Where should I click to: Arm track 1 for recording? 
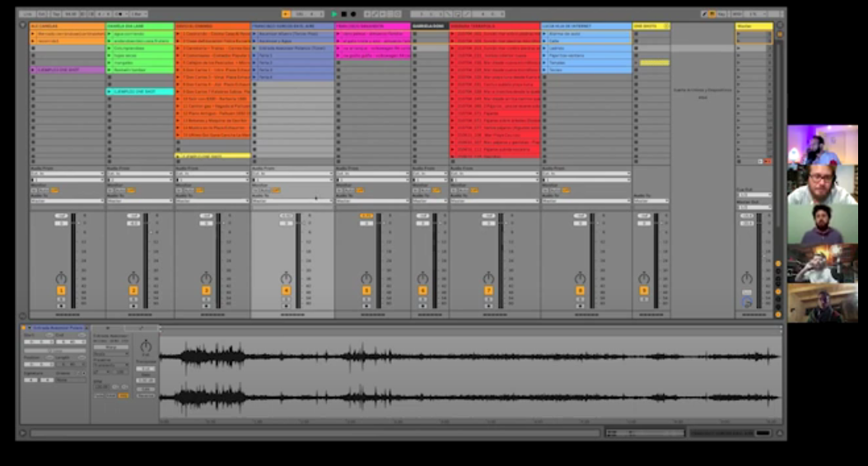61,305
